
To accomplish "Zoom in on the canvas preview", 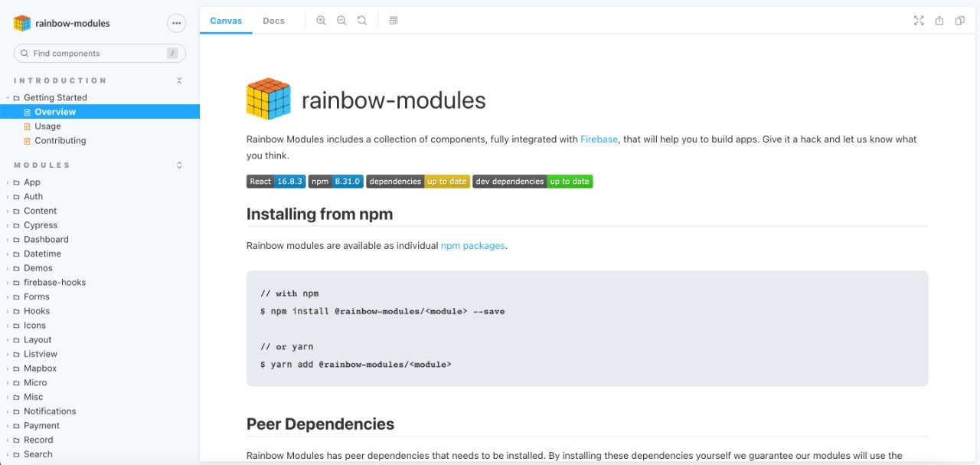I will coord(321,21).
